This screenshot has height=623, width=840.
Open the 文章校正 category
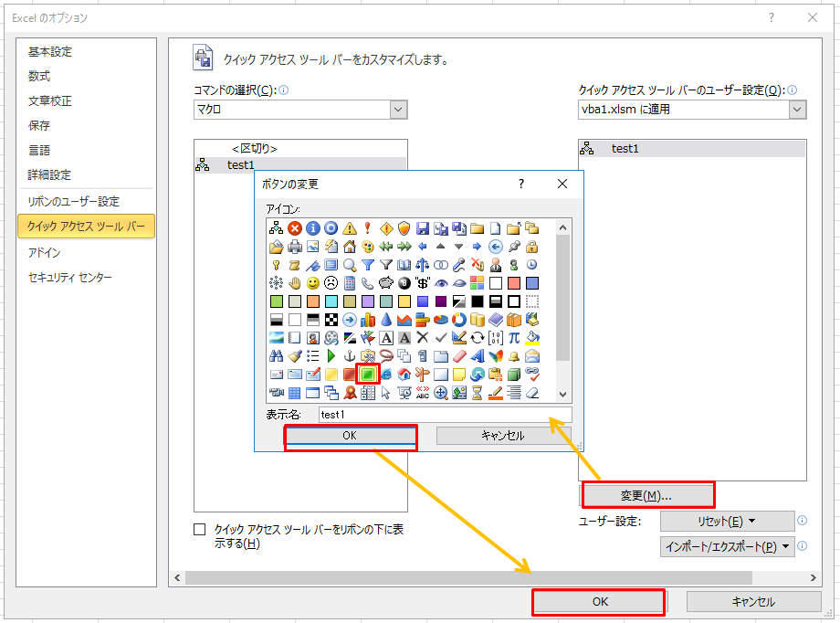coord(50,100)
